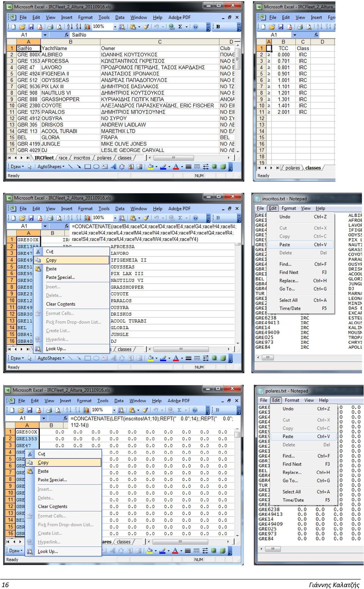Open the Zoom dropdown in the Excel window with REPT formula

(114, 410)
